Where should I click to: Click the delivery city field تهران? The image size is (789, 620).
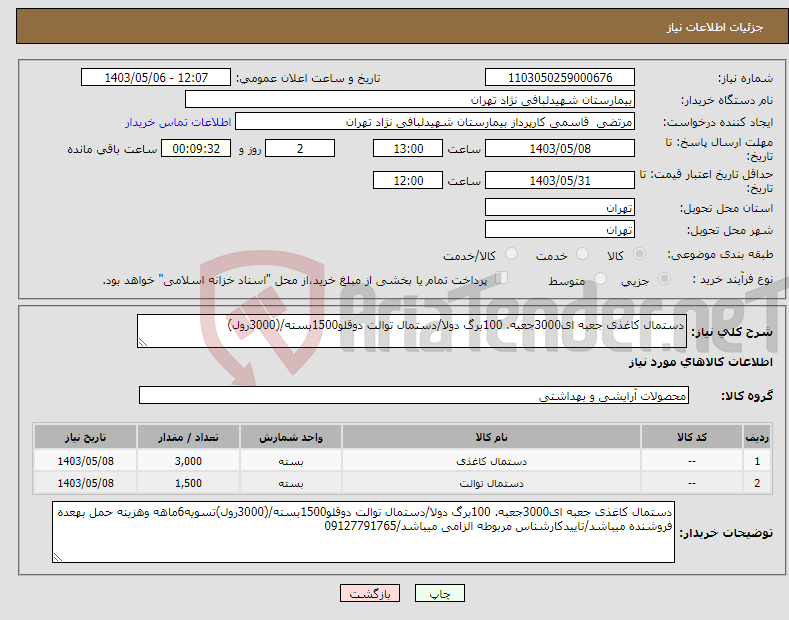click(560, 229)
